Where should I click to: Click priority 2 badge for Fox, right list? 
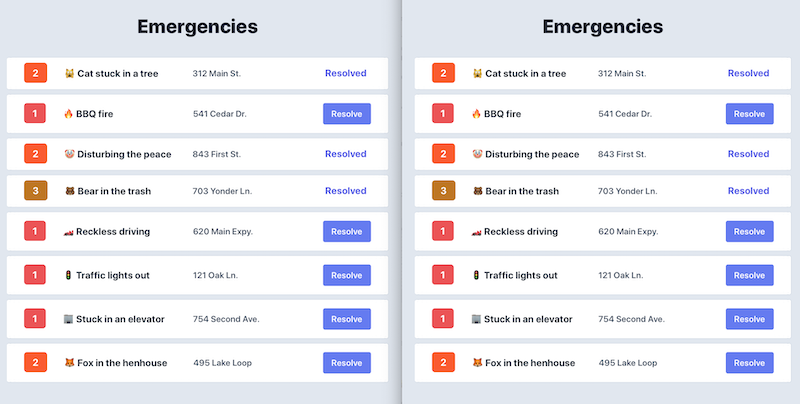pyautogui.click(x=443, y=363)
